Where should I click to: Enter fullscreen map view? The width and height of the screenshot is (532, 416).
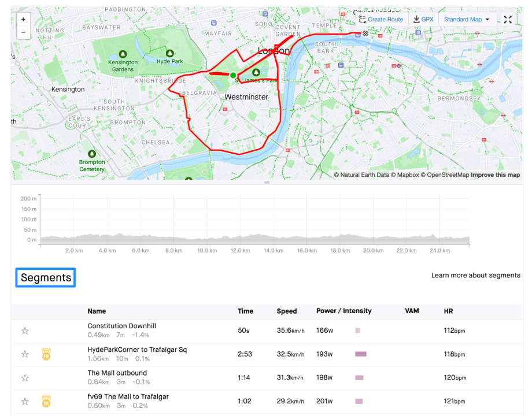coord(508,20)
